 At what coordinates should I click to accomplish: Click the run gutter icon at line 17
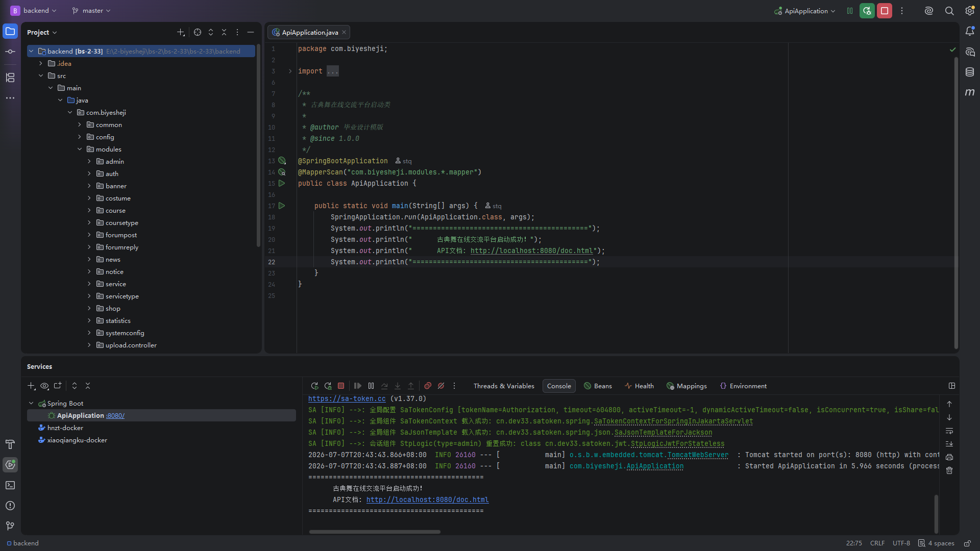[282, 206]
